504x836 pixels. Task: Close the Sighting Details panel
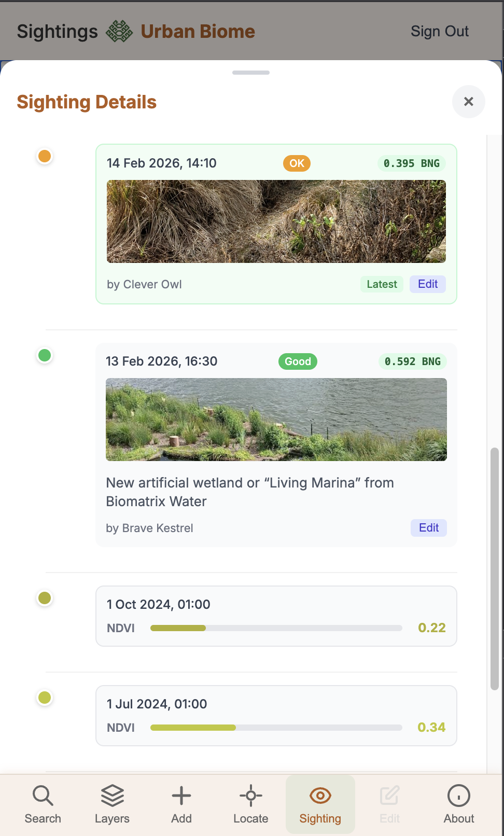pos(469,102)
